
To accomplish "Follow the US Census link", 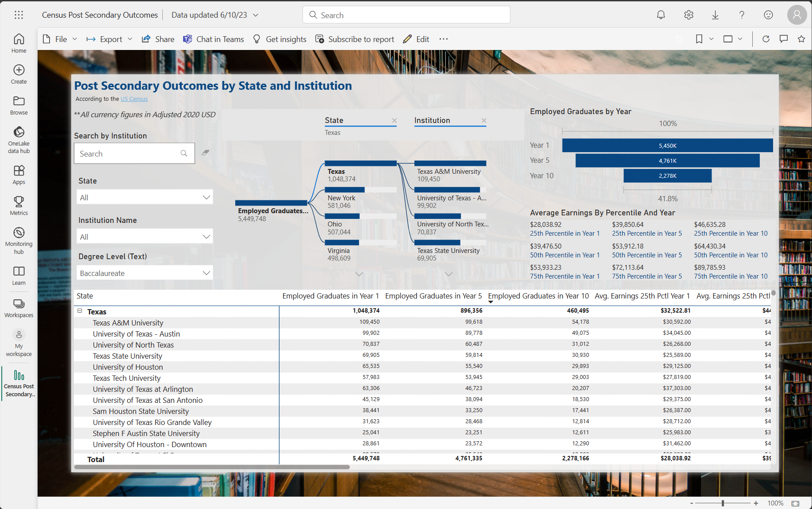I will (134, 99).
